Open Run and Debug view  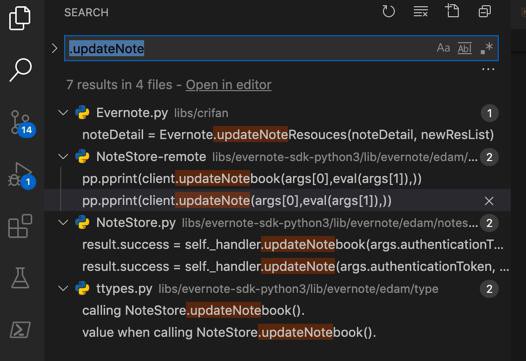tap(21, 175)
